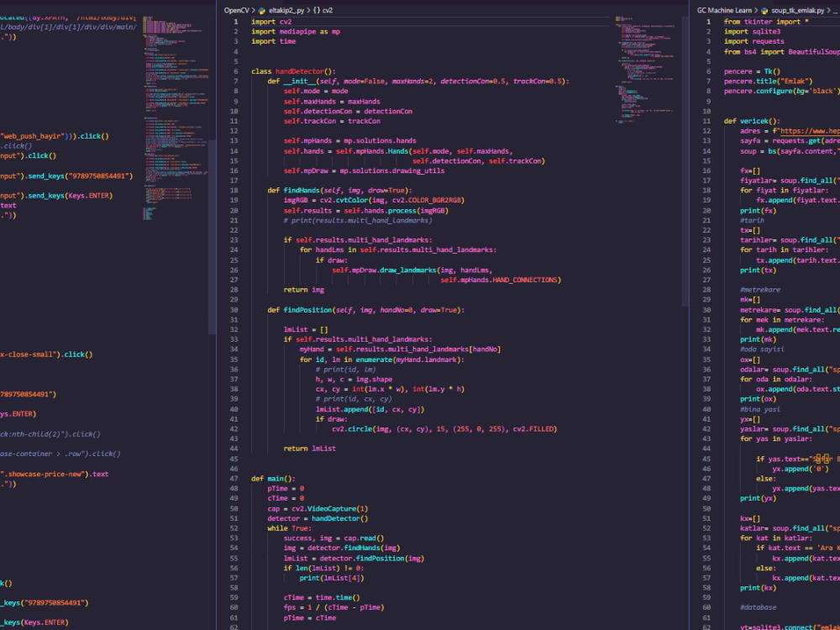Screen dimensions: 840x630
Task: Click the 'print(mk)' statement
Action: [758, 339]
